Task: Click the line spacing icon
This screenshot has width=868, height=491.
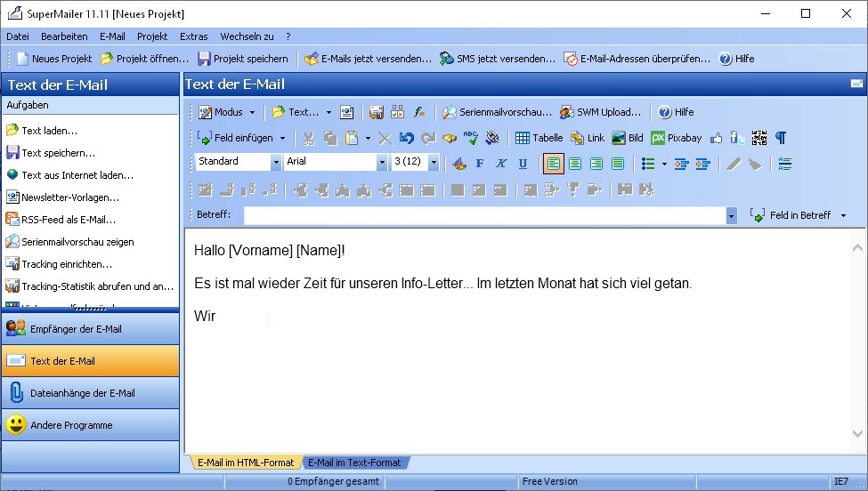Action: pyautogui.click(x=784, y=164)
